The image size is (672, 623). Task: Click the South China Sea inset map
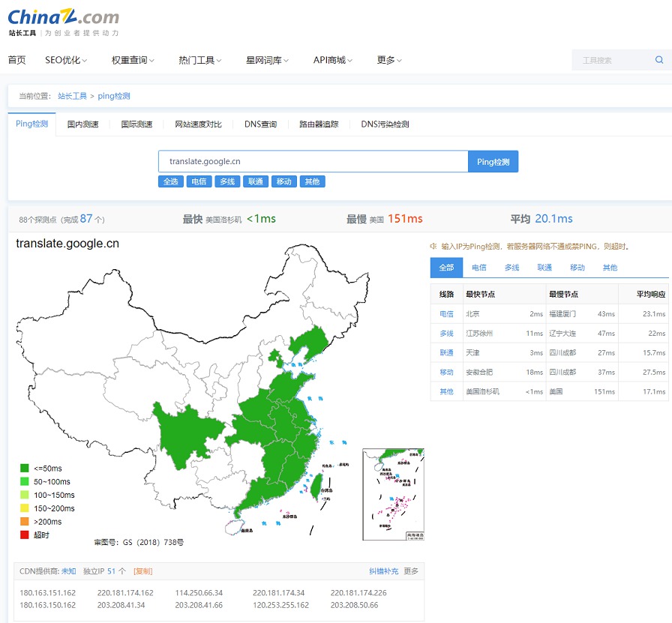393,495
